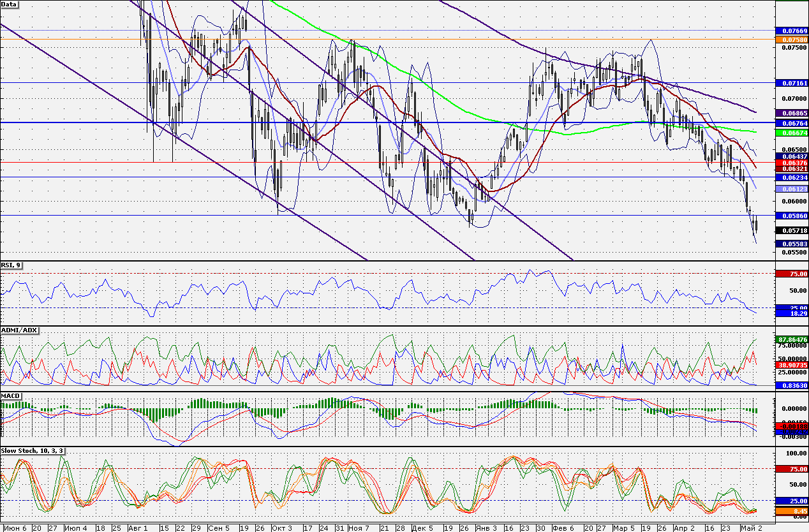Image resolution: width=809 pixels, height=532 pixels.
Task: Click the orange 8.45 stochastic value tag
Action: 790,511
